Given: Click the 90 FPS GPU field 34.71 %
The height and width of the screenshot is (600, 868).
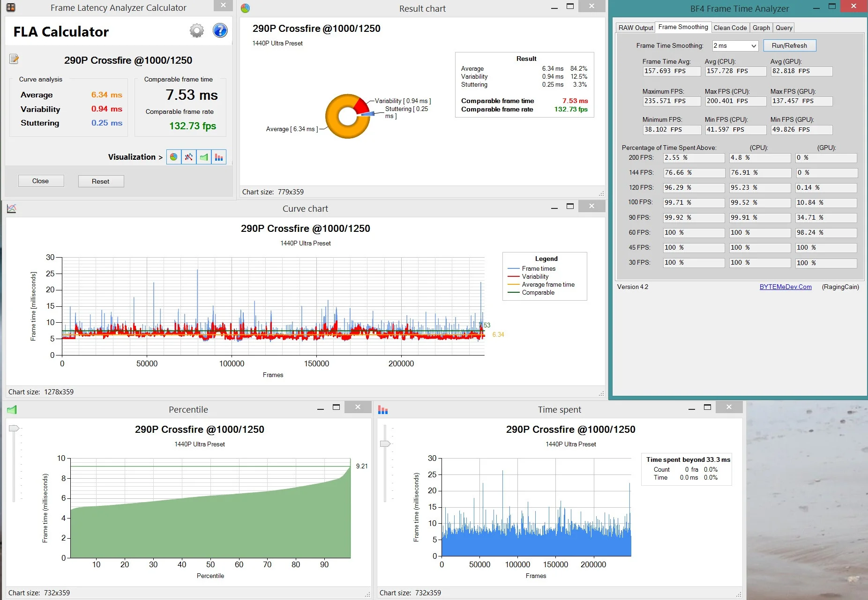Looking at the screenshot, I should point(826,218).
